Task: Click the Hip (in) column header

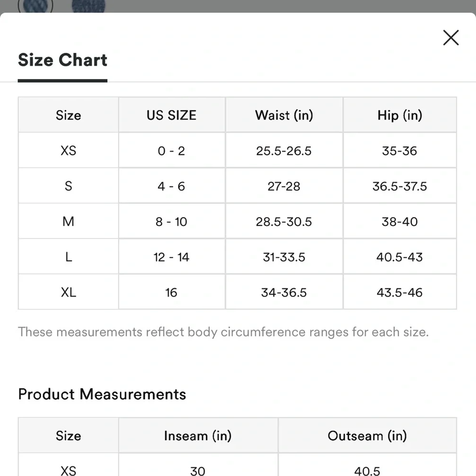Action: pos(400,115)
